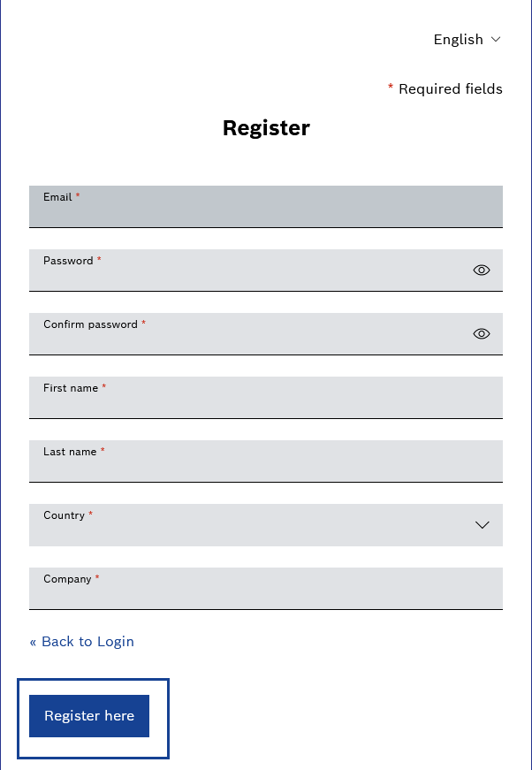Viewport: 532px width, 770px height.
Task: Select the Last name field
Action: pyautogui.click(x=266, y=461)
